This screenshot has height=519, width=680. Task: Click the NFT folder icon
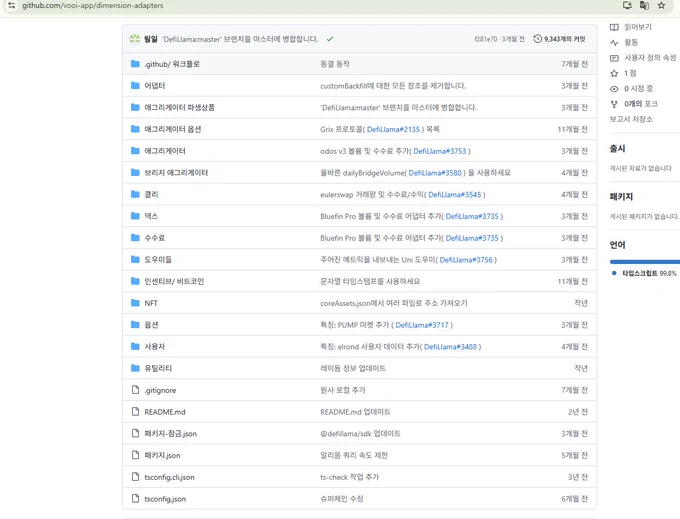(135, 303)
